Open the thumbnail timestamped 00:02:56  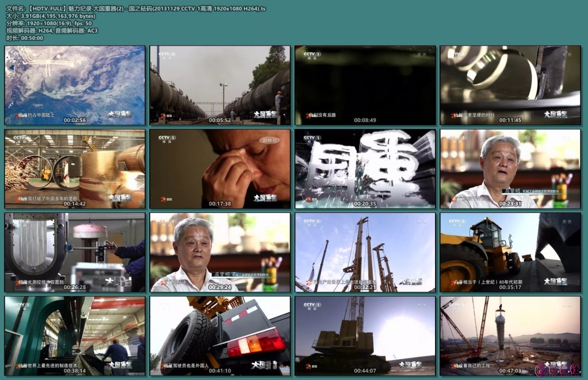click(x=75, y=85)
